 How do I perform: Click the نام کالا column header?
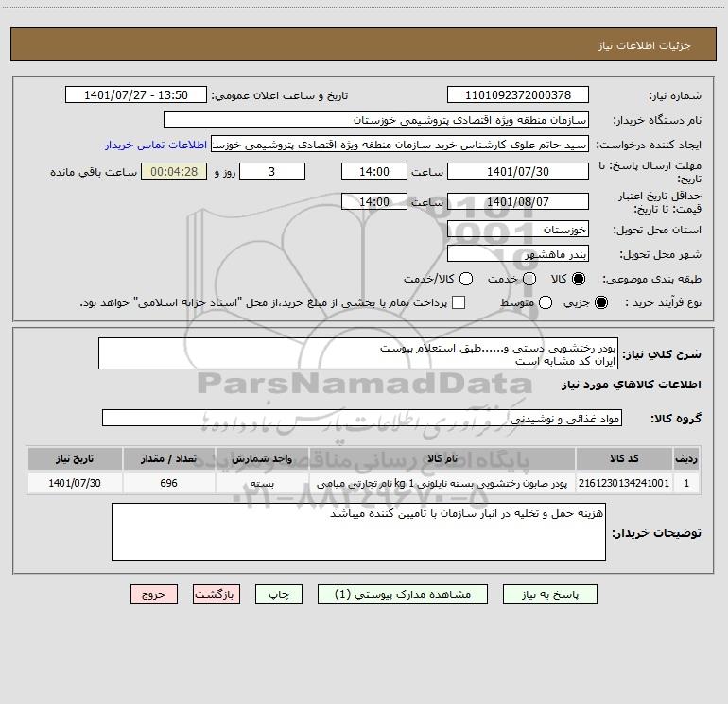click(x=442, y=458)
